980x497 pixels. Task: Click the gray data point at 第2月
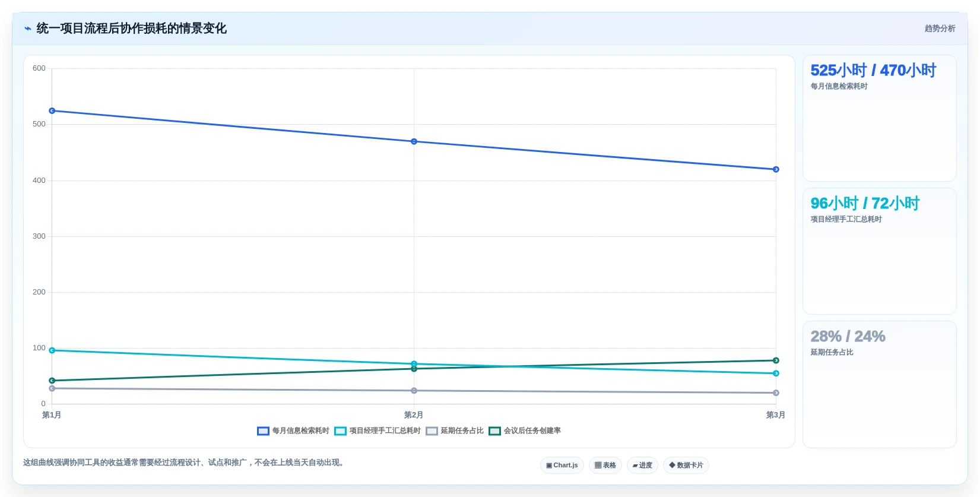point(414,391)
